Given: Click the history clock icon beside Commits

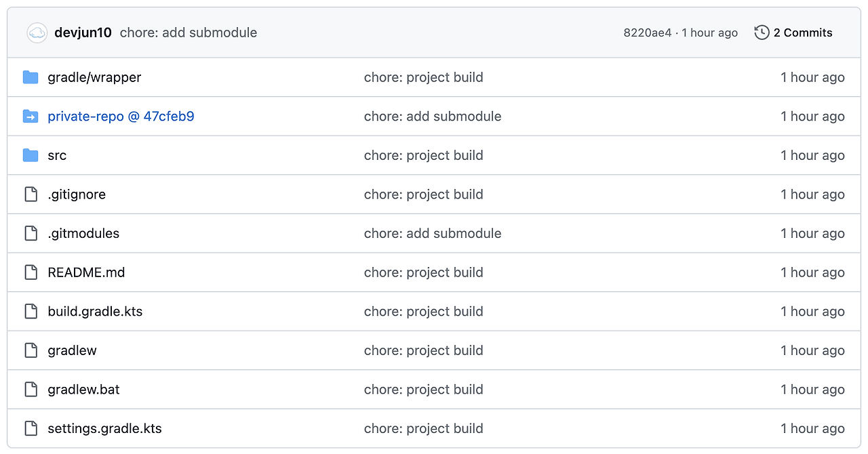Looking at the screenshot, I should click(x=762, y=33).
